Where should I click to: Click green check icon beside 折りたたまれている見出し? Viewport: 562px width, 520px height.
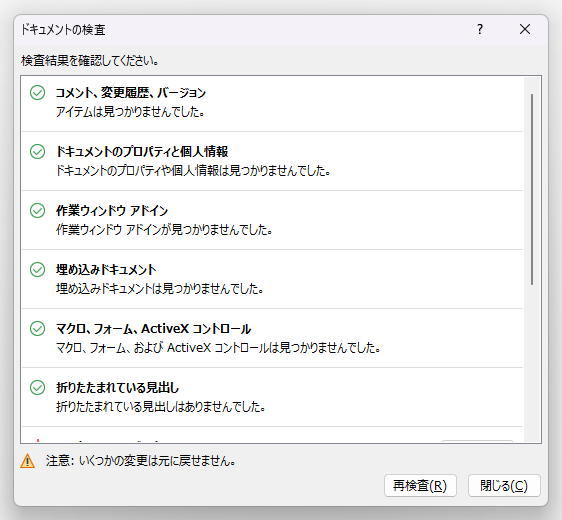pos(37,387)
